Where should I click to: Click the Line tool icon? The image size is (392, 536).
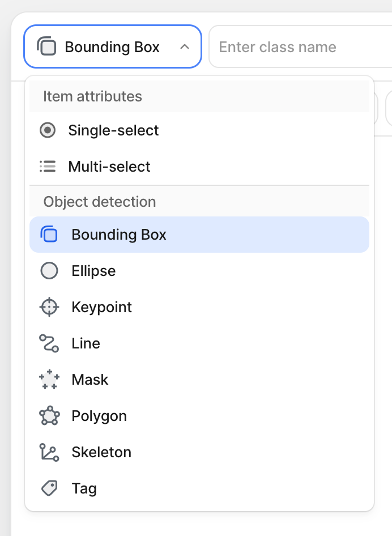click(x=49, y=343)
